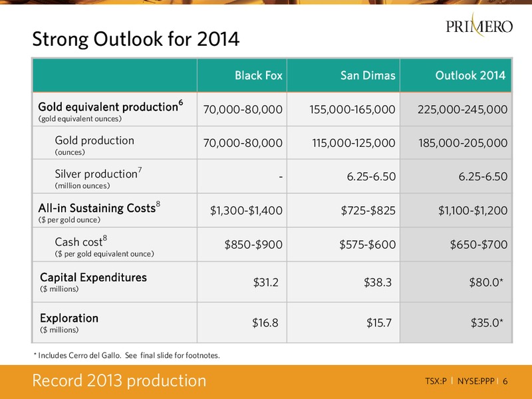Click the '(million ounces)' subtitle

pyautogui.click(x=82, y=186)
